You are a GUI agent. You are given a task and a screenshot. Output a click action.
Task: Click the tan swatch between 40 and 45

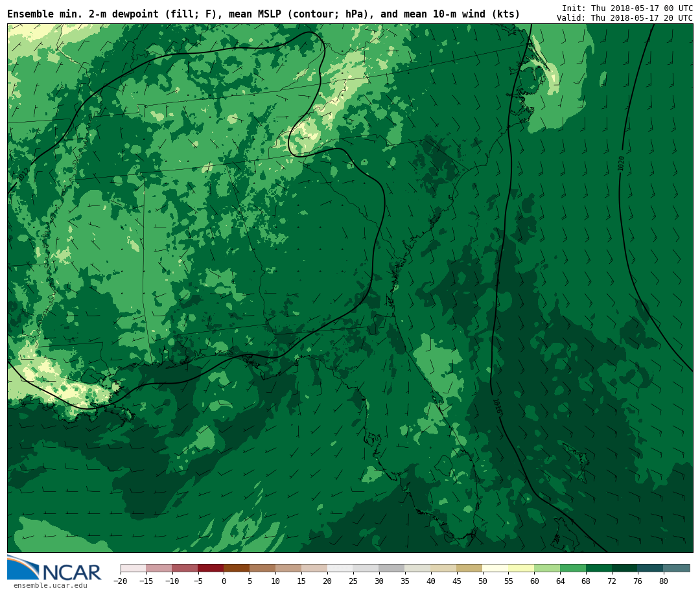444,568
